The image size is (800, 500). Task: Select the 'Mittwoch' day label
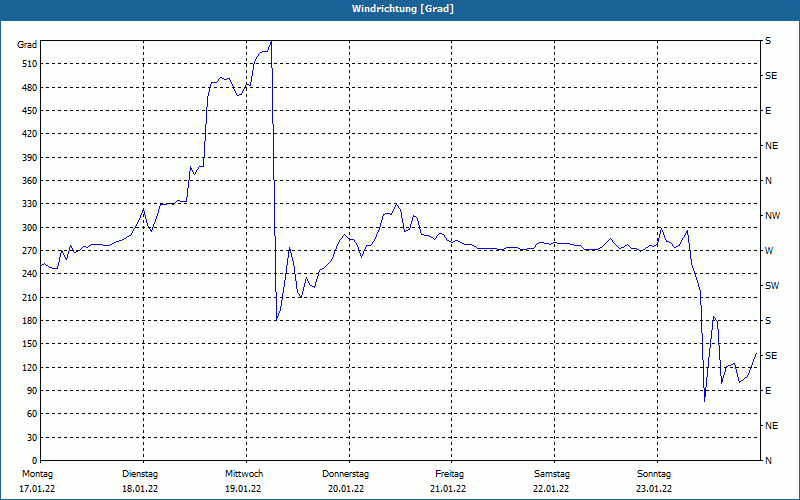tap(244, 474)
